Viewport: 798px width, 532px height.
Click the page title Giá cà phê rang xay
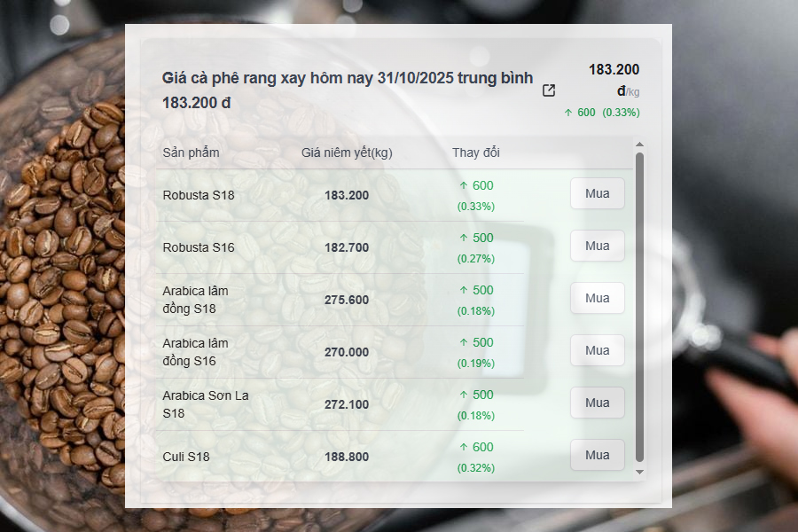(x=348, y=90)
